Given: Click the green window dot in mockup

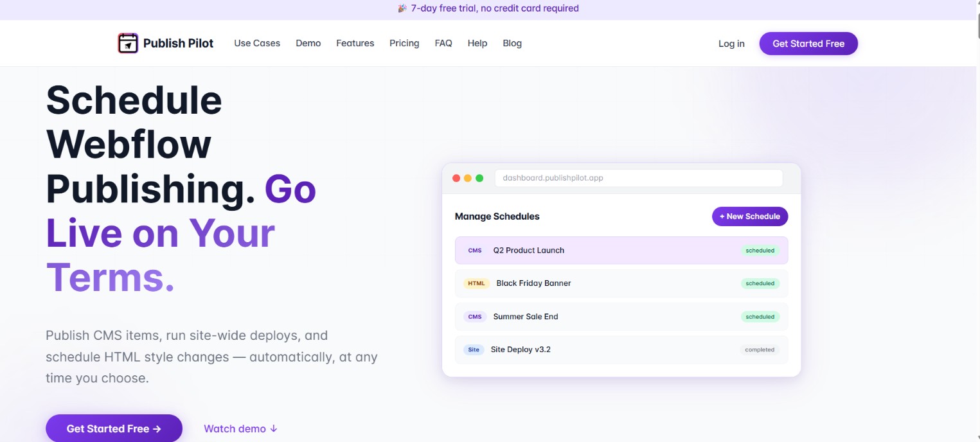Looking at the screenshot, I should point(479,178).
